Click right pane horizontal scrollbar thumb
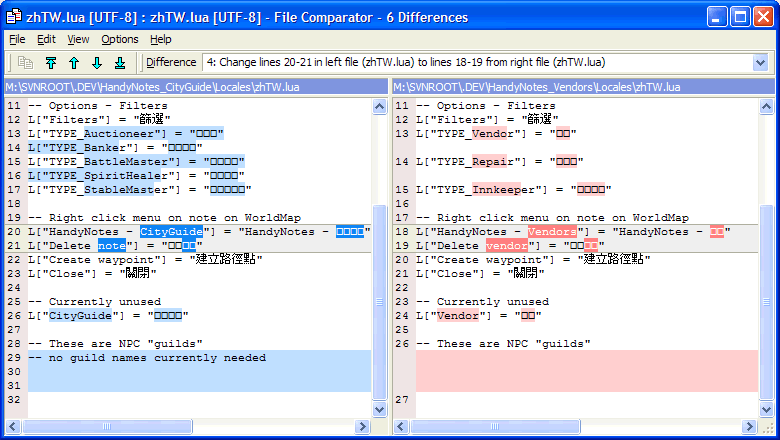 click(x=495, y=426)
